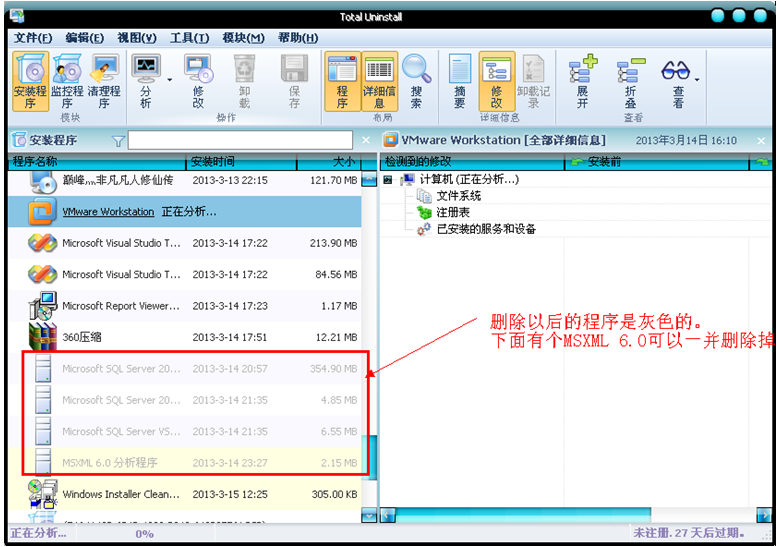
Task: Open the 监控程序 module
Action: [67, 81]
